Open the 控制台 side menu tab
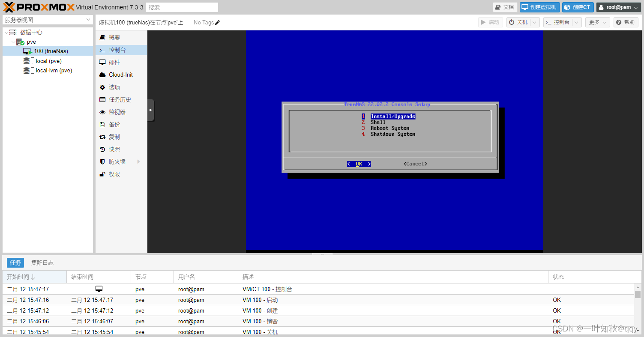Viewport: 644px width, 337px height. [x=121, y=50]
